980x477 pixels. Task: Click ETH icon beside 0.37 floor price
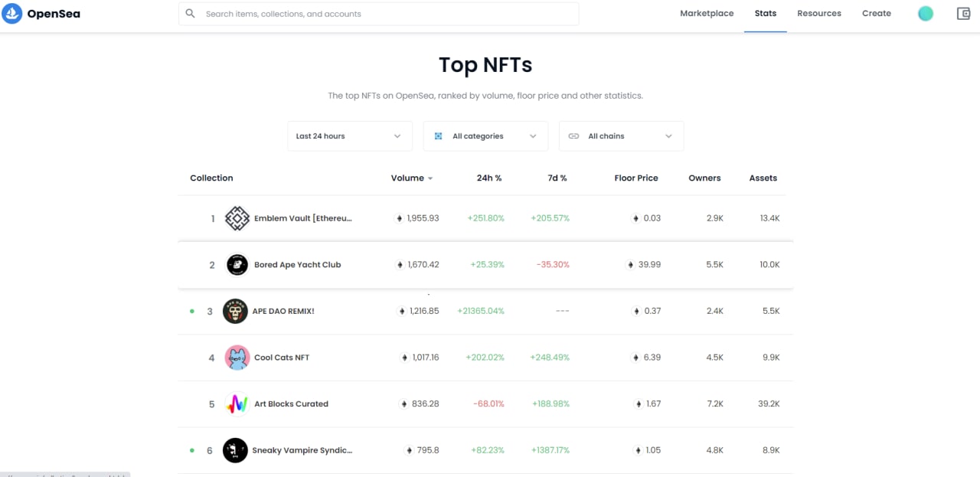[x=636, y=312]
